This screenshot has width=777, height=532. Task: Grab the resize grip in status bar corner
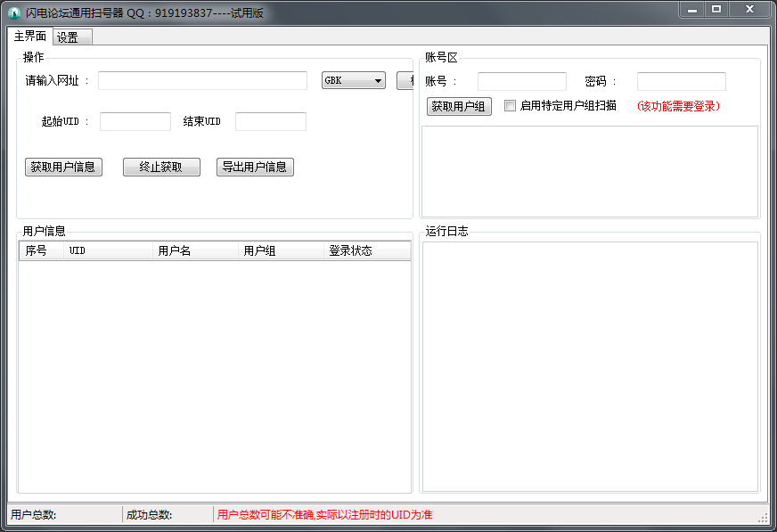click(763, 518)
